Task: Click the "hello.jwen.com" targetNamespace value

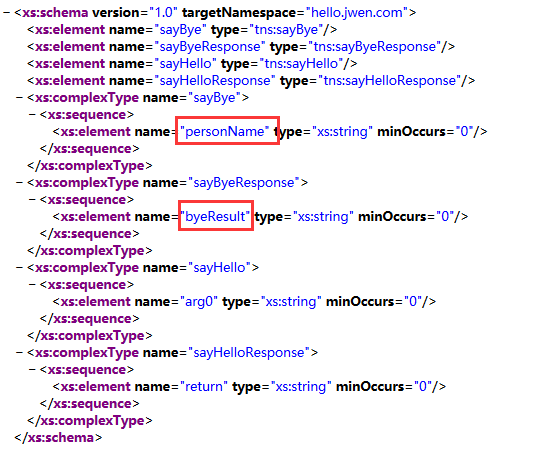Action: 357,13
